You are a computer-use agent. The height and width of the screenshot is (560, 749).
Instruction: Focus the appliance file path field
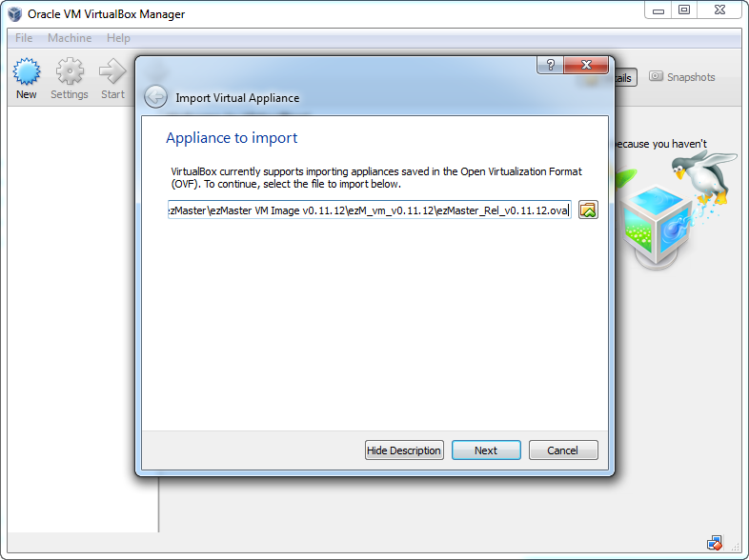pyautogui.click(x=369, y=210)
